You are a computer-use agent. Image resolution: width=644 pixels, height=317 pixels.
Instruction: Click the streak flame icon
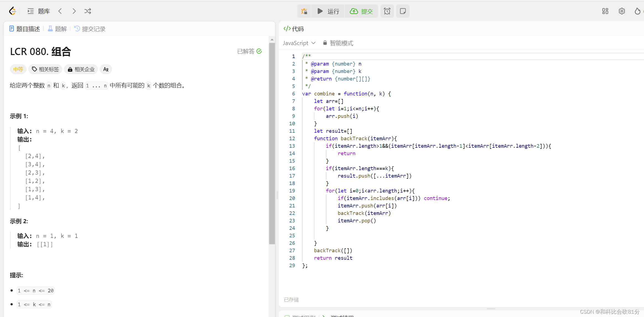(637, 11)
